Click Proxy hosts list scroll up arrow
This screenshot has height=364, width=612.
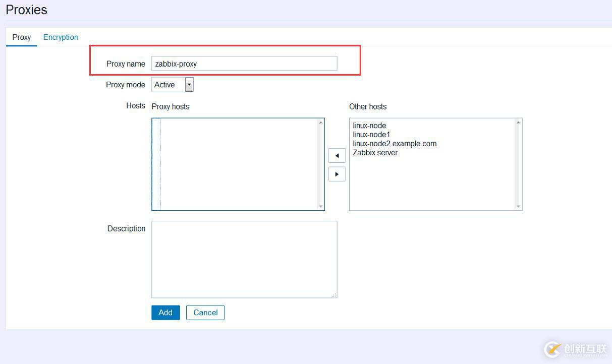click(320, 123)
